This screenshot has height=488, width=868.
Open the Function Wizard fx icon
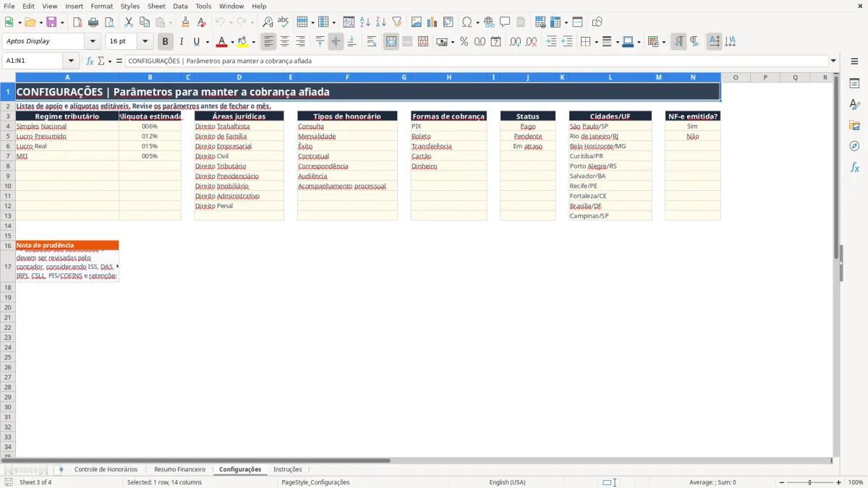tap(90, 61)
